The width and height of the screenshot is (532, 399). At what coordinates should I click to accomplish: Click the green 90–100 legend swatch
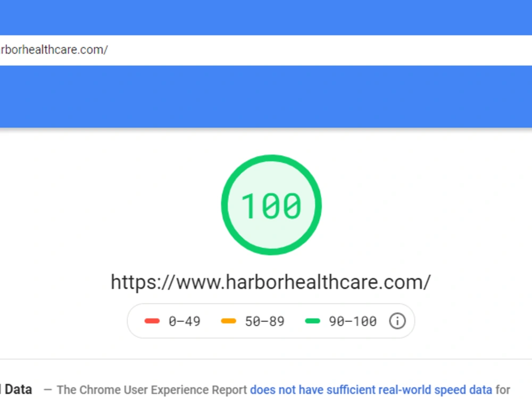pos(312,321)
